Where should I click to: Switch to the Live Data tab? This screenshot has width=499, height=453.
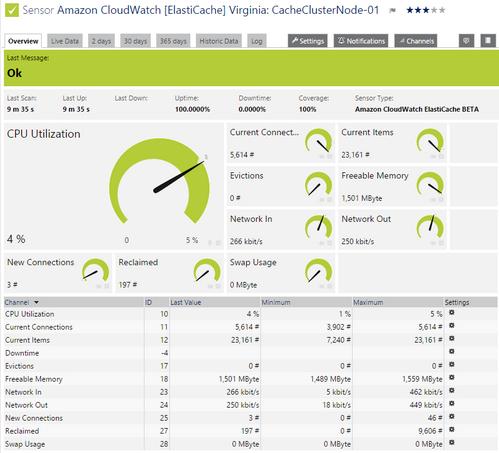pyautogui.click(x=65, y=41)
